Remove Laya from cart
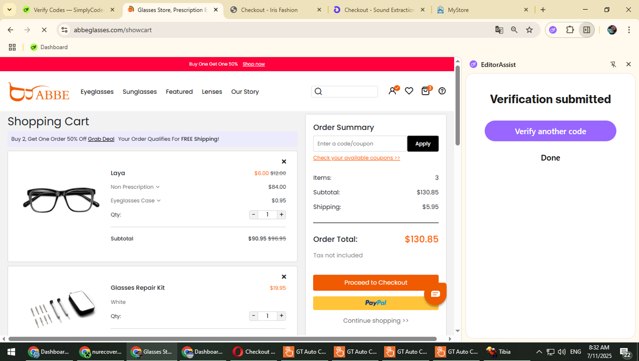The image size is (639, 361). (284, 161)
